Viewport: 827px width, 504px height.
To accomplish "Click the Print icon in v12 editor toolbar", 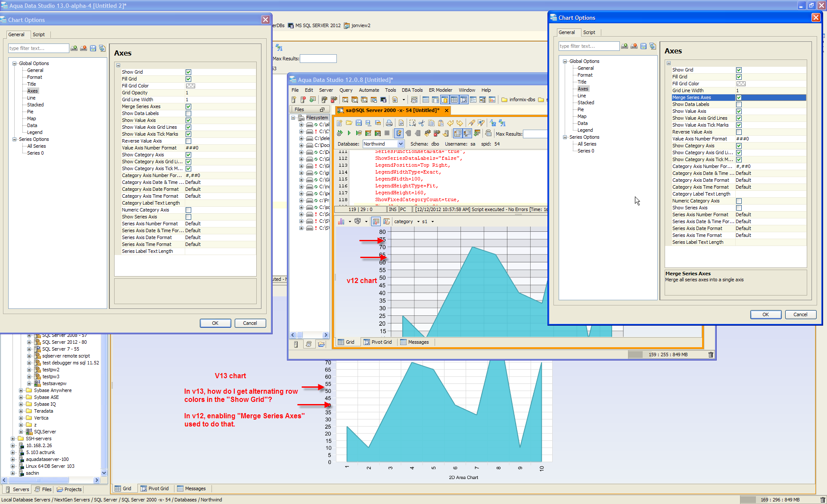I will point(389,123).
